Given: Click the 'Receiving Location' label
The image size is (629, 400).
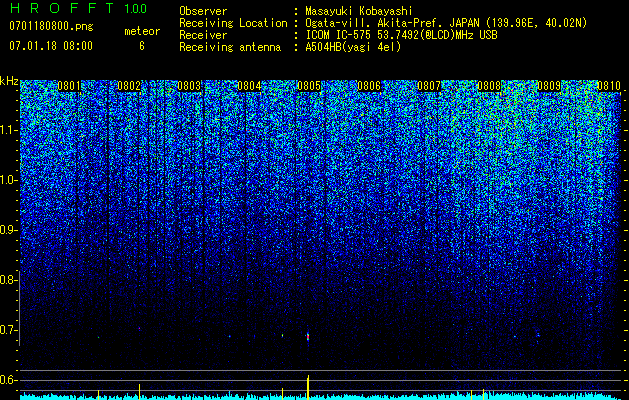Looking at the screenshot, I should [x=233, y=23].
